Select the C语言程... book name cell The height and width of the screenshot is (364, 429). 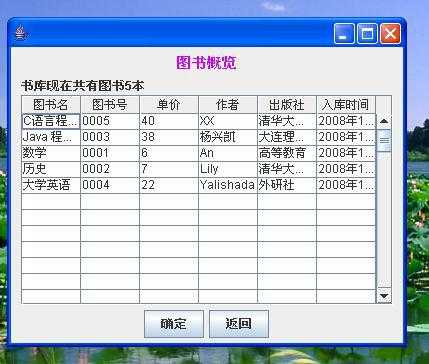51,121
